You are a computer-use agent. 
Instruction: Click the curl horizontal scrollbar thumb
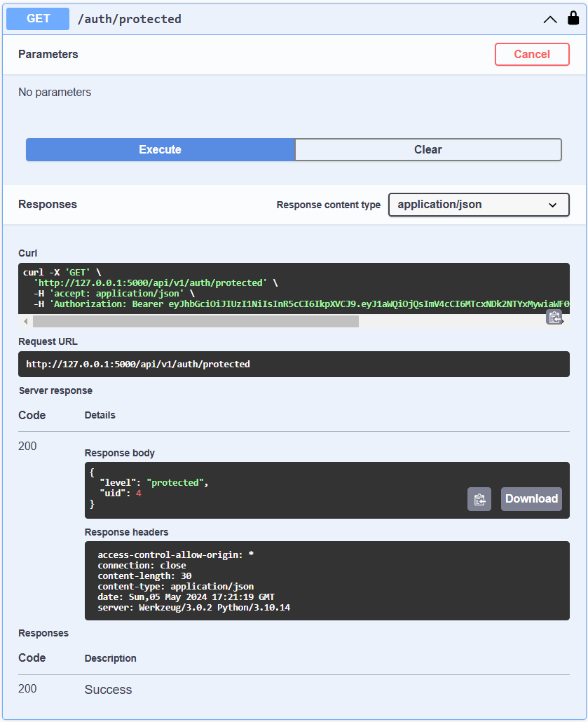coord(196,321)
